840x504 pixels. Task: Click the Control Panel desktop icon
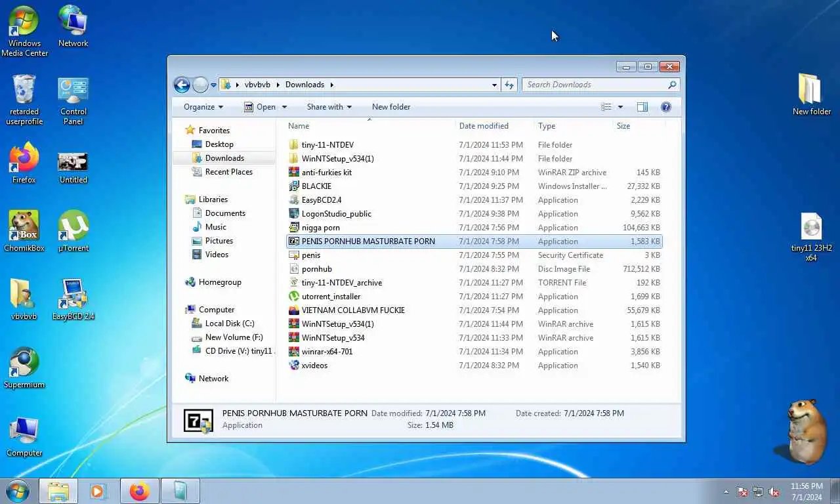[x=73, y=100]
